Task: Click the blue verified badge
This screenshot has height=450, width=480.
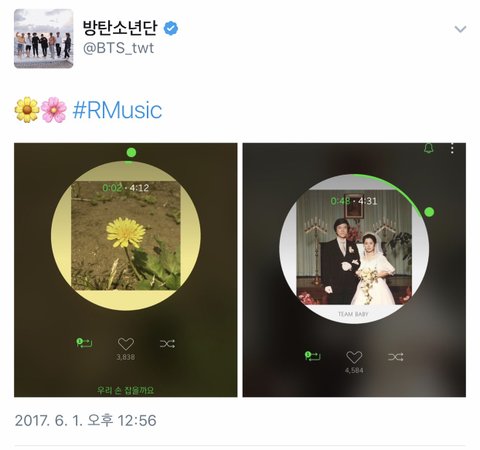Action: click(171, 29)
